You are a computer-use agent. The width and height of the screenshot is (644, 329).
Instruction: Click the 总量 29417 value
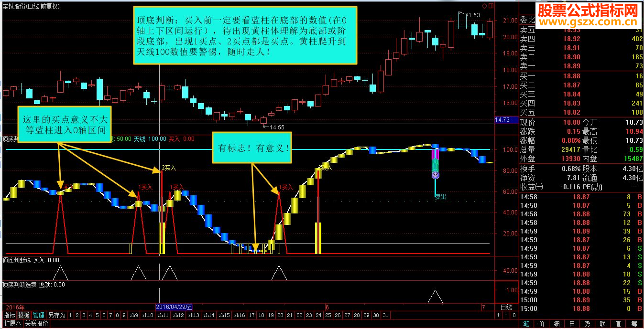(x=570, y=149)
